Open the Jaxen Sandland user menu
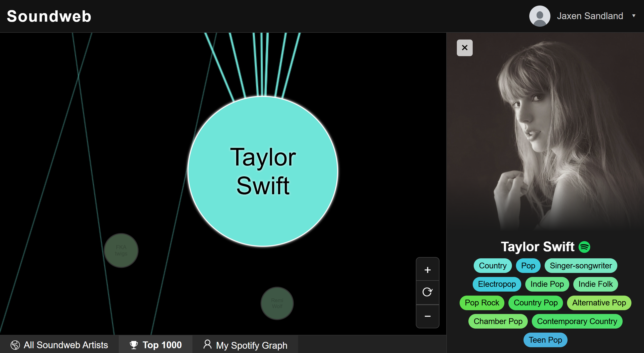 (x=589, y=16)
